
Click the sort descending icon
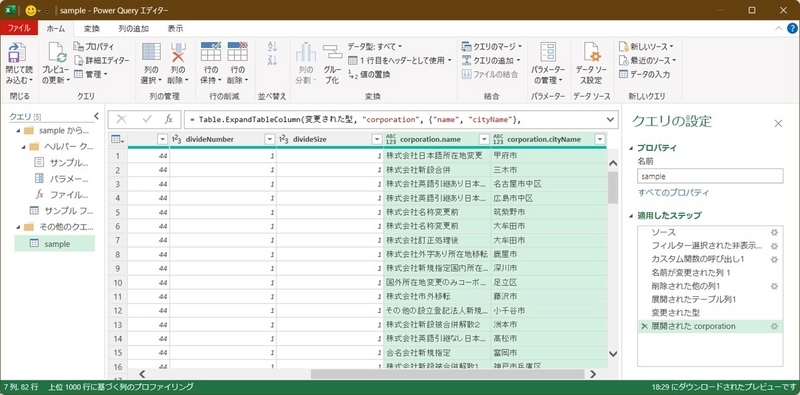coord(272,60)
